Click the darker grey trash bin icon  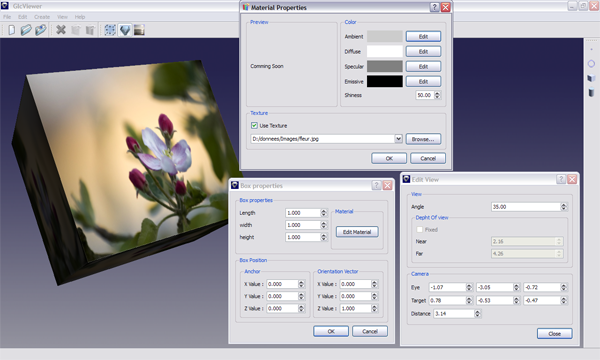point(90,30)
